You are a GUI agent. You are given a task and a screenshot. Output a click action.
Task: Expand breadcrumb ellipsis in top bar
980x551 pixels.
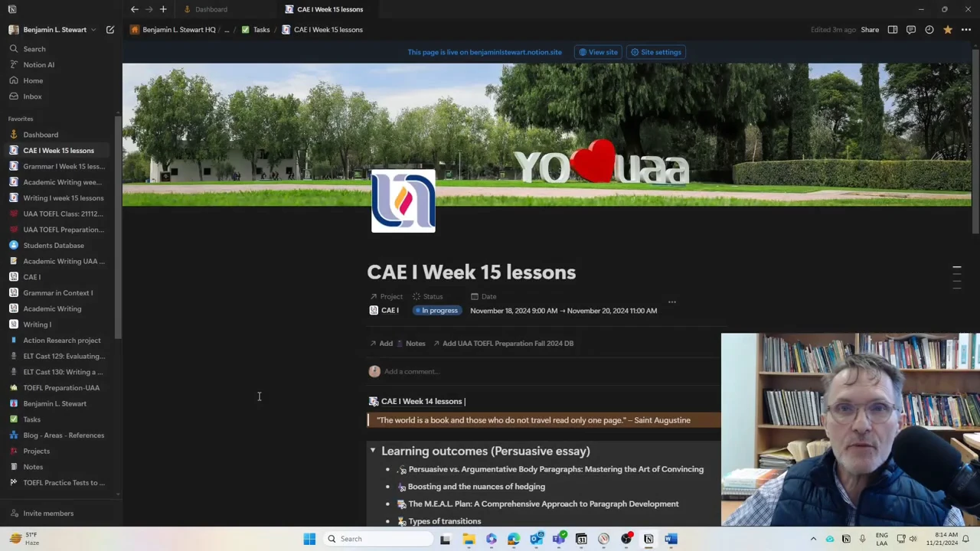pos(227,30)
